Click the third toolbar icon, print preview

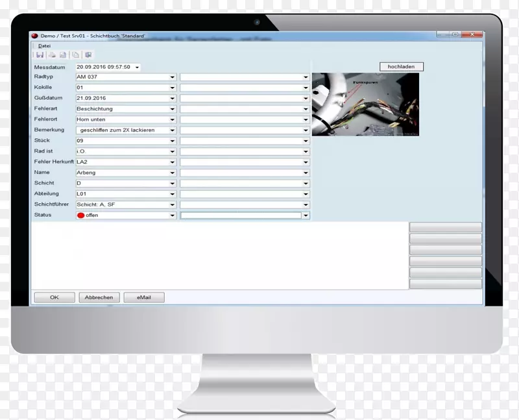click(62, 55)
